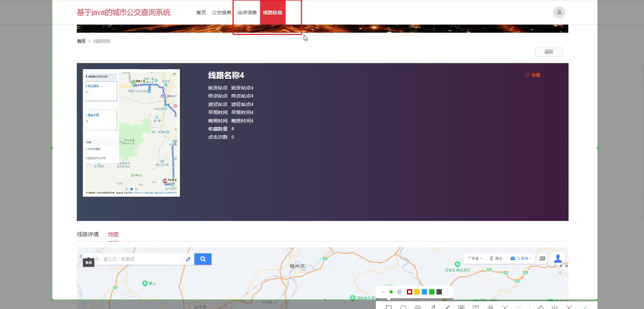
Task: Click the street view panorama person icon
Action: pyautogui.click(x=558, y=258)
